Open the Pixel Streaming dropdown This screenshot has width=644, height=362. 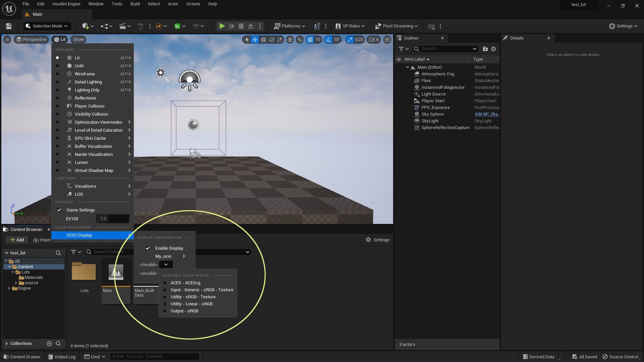coord(396,26)
